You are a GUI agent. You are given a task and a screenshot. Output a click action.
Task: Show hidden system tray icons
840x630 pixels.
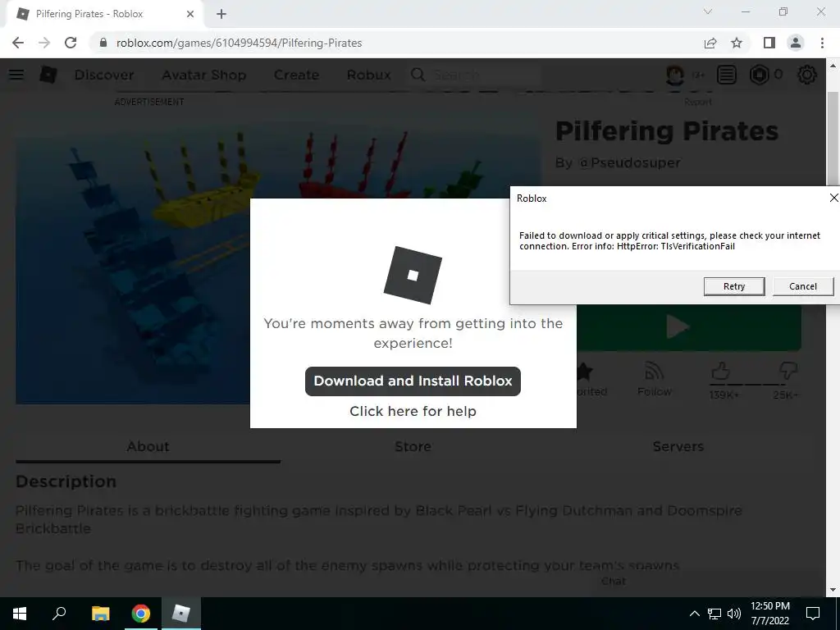[694, 614]
